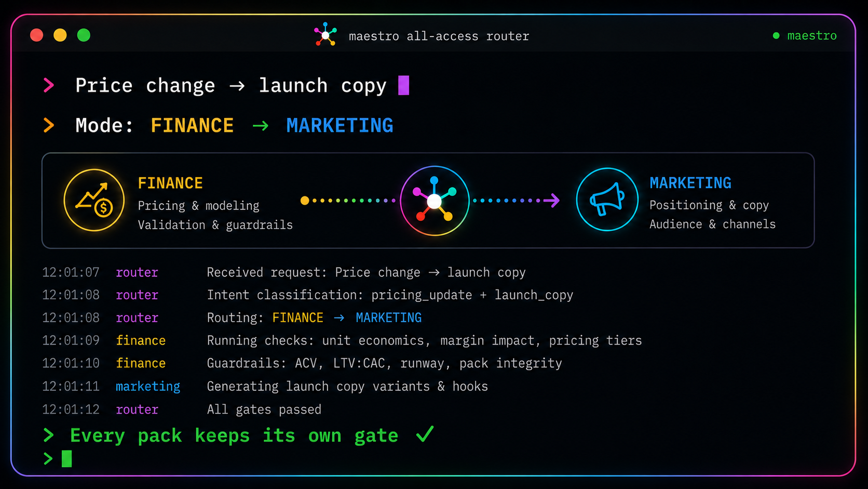Click the green maximize window button
868x489 pixels.
point(84,35)
